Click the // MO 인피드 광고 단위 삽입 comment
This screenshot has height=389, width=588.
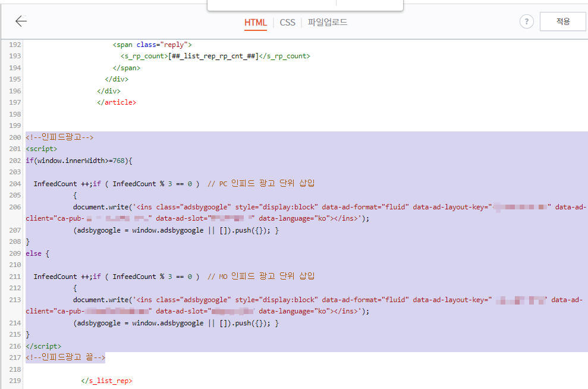click(261, 277)
